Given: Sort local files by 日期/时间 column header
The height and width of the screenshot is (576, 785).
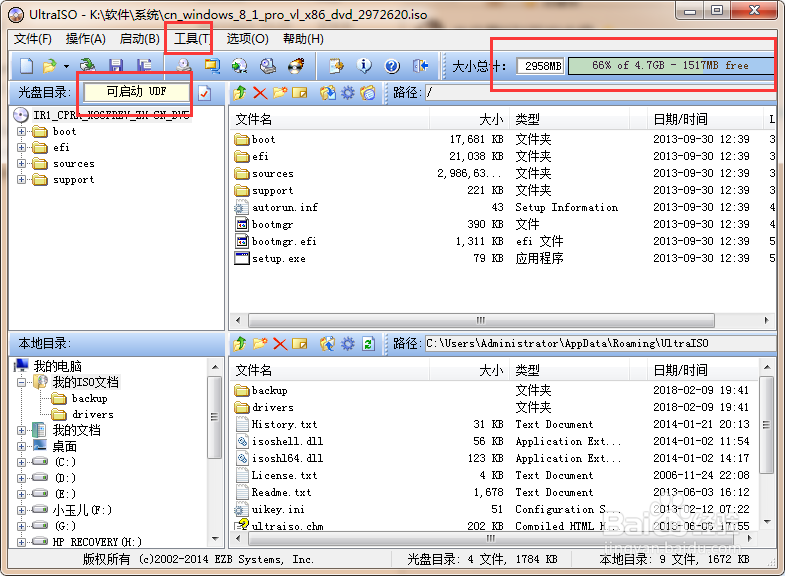Looking at the screenshot, I should click(703, 370).
